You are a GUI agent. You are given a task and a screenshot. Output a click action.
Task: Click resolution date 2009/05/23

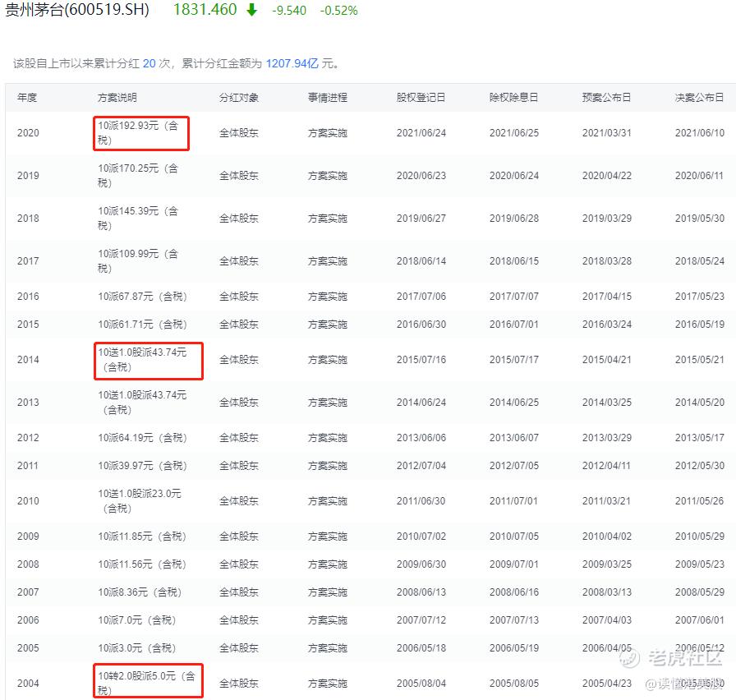(x=700, y=564)
